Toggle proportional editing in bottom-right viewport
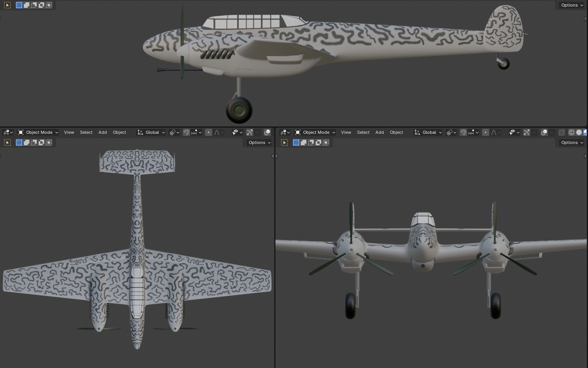The width and height of the screenshot is (588, 368). (x=486, y=132)
